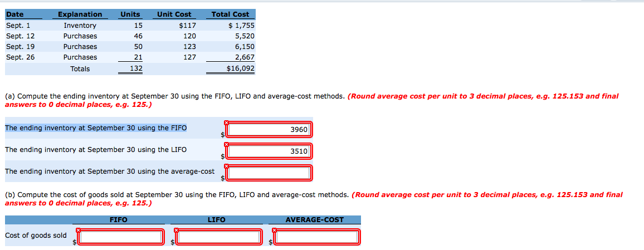The width and height of the screenshot is (644, 250).
Task: Click the 15 units cell
Action: (x=138, y=26)
